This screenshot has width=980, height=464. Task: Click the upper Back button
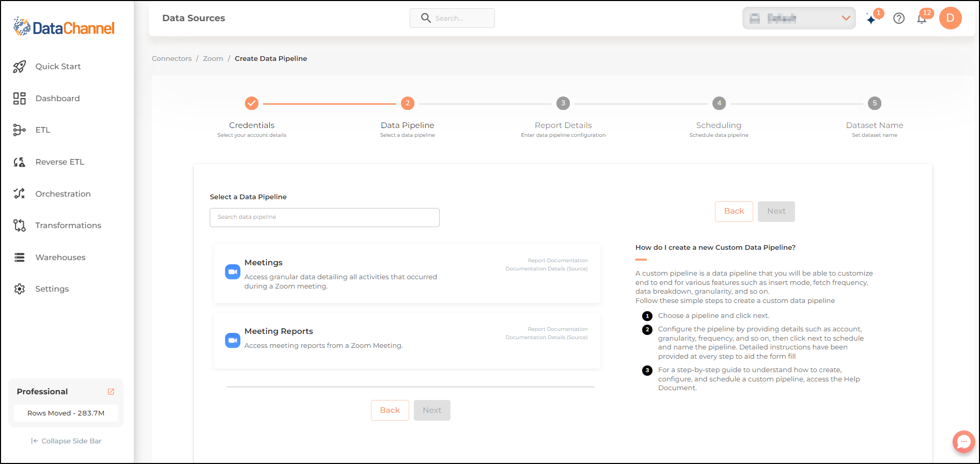point(734,212)
